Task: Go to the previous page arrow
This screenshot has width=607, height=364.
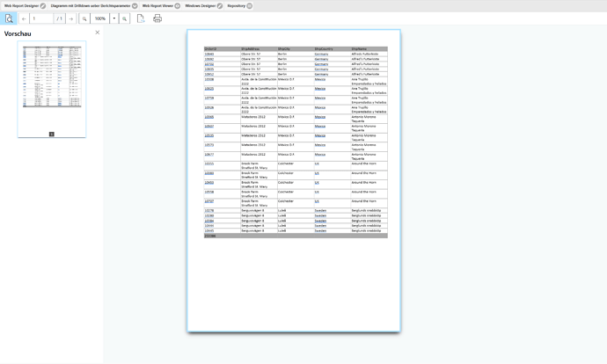Action: click(24, 18)
